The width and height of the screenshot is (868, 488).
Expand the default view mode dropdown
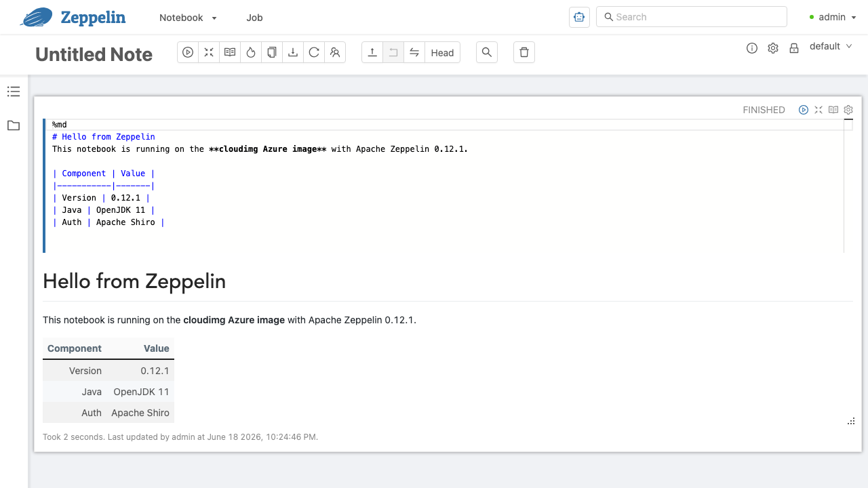[831, 46]
